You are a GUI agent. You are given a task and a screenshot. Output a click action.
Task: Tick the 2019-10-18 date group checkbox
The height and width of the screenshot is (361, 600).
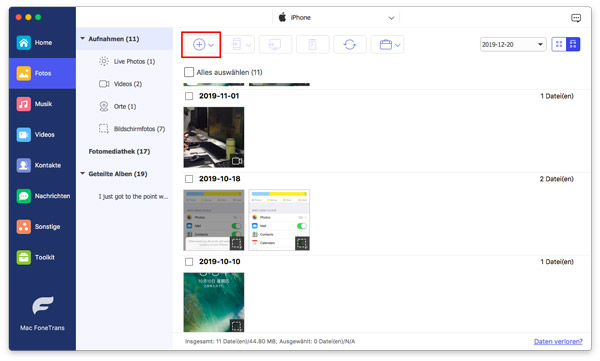pos(189,179)
